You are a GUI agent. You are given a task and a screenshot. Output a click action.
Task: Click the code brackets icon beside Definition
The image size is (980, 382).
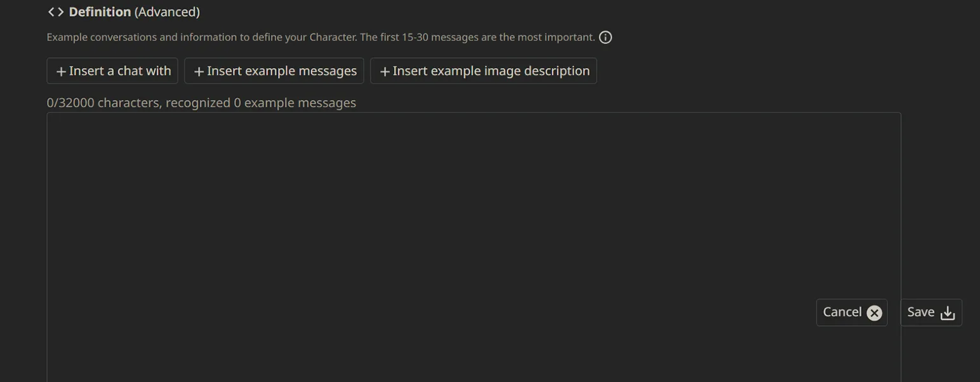56,12
